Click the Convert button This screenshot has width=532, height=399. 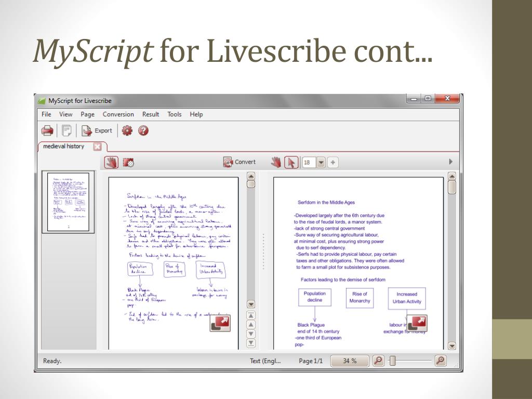(240, 162)
